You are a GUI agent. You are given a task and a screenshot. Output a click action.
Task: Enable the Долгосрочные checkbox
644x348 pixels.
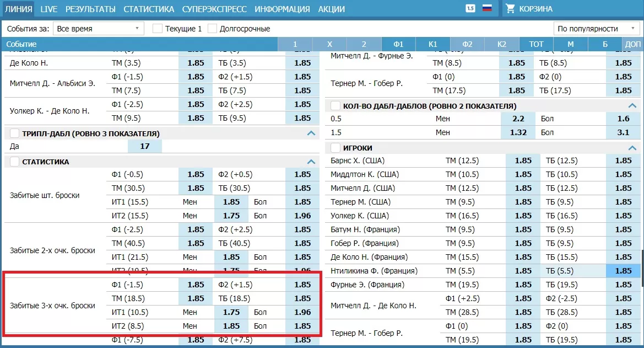point(213,29)
